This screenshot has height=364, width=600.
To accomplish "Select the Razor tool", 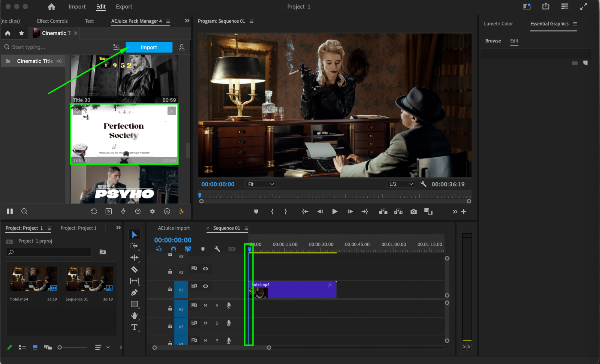I will coord(134,269).
